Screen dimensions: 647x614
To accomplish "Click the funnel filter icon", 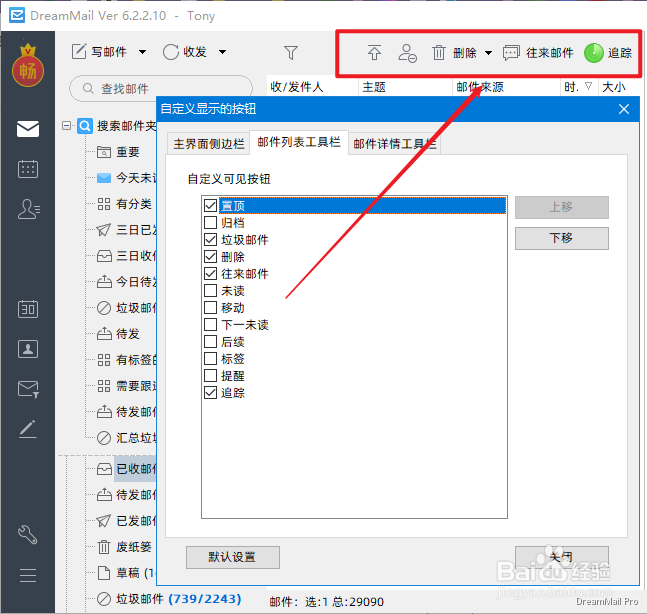I will pyautogui.click(x=291, y=52).
